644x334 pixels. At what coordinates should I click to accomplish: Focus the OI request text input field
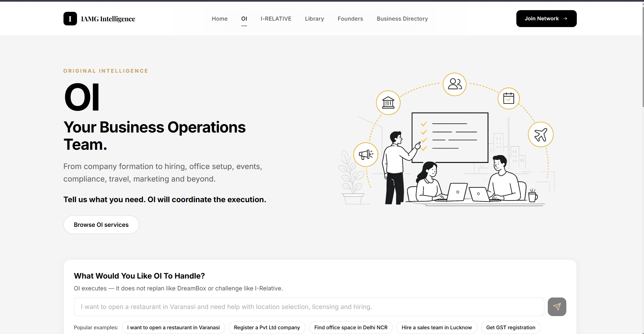tap(309, 307)
